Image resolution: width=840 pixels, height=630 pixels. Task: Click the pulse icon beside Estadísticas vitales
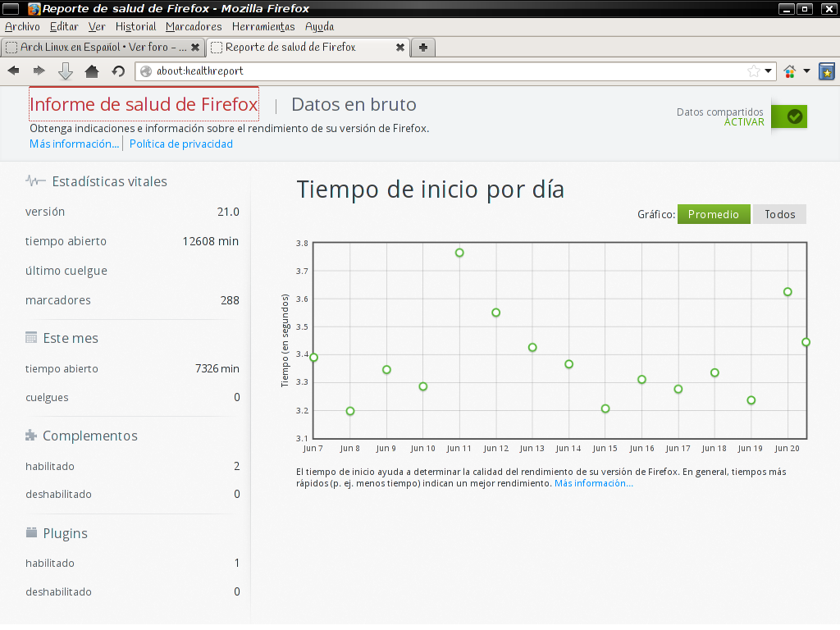tap(34, 181)
